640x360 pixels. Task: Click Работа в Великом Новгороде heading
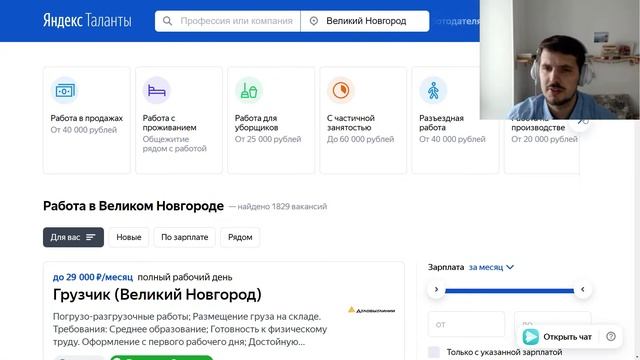133,206
